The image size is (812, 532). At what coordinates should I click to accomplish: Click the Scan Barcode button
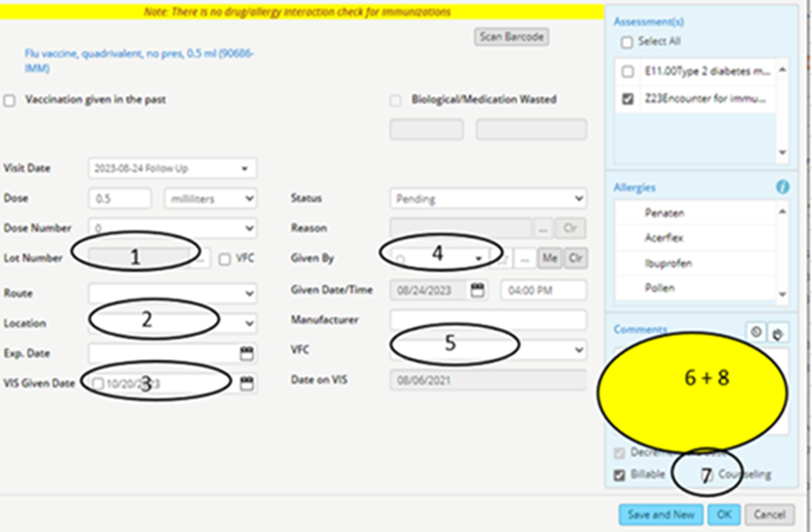click(x=511, y=37)
